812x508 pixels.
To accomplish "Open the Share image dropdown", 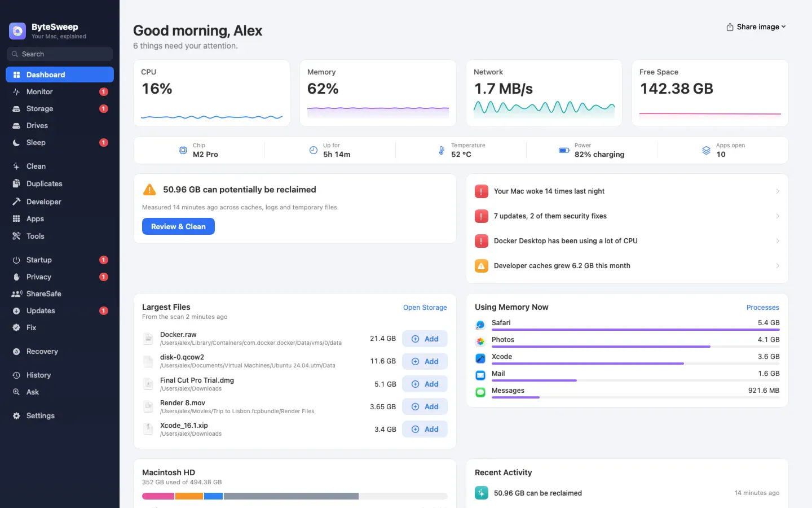I will [756, 27].
